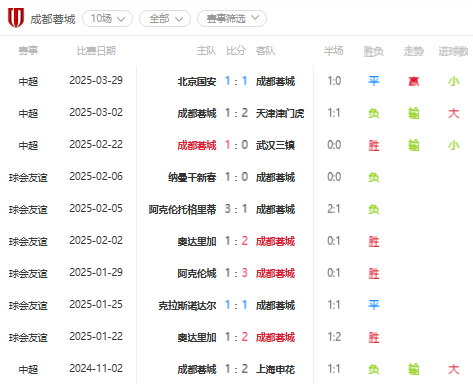This screenshot has width=473, height=384.
Task: Click the 3:1 score of 阿克伦托格里蒂 match
Action: 236,209
